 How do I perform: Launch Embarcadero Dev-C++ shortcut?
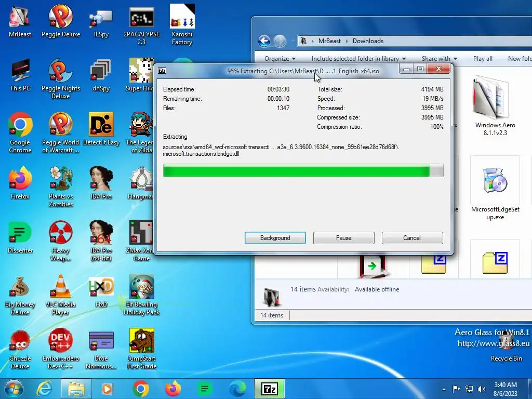coord(61,349)
